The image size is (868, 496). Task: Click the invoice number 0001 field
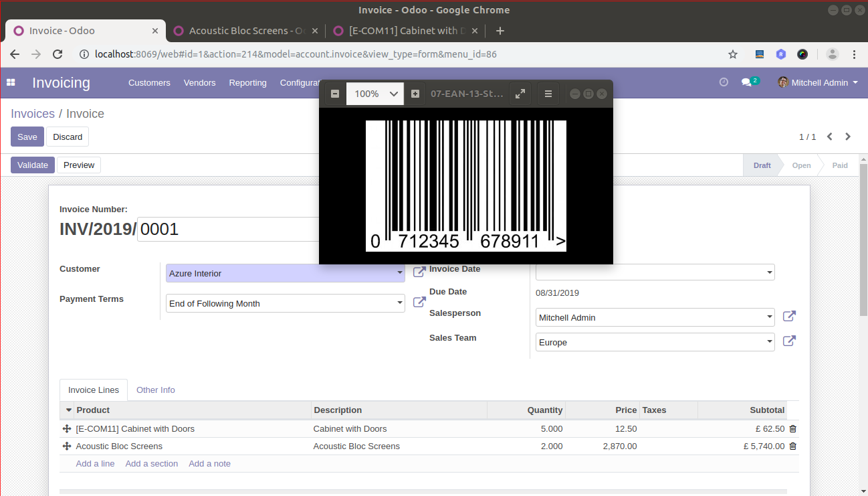229,229
